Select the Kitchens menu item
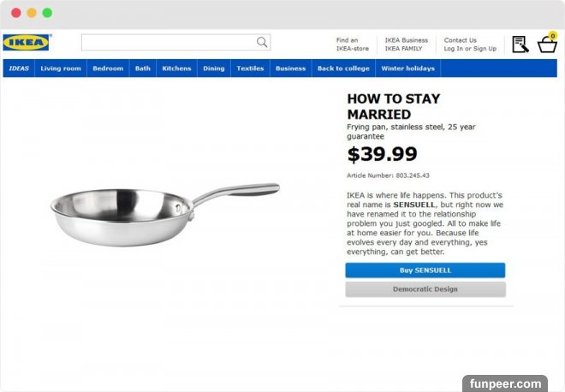 coord(176,68)
